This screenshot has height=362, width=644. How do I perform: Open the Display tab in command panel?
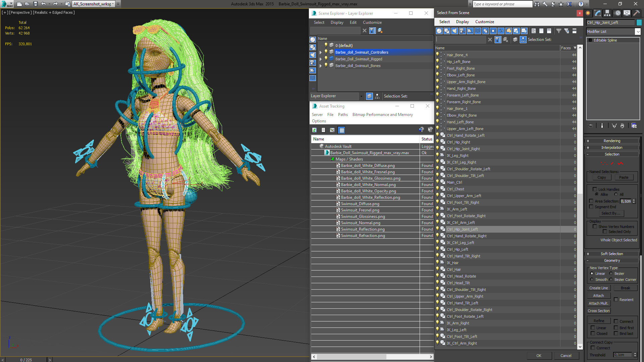627,13
